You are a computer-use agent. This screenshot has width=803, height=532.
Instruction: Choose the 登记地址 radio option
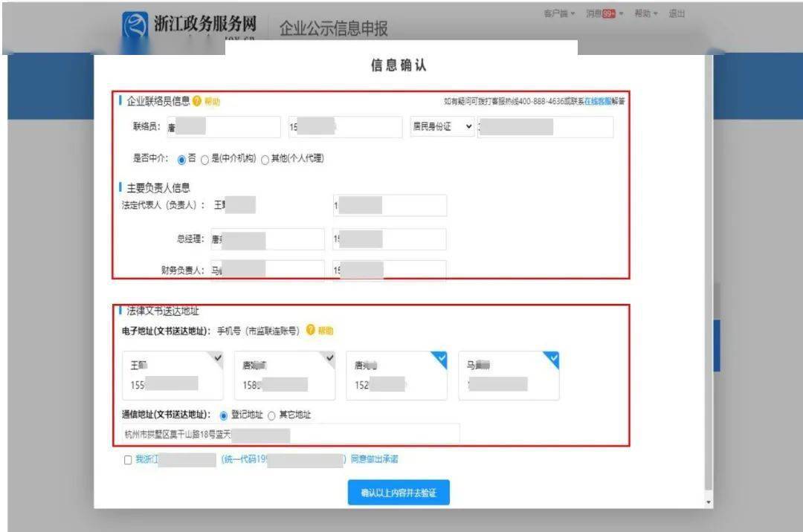[223, 415]
